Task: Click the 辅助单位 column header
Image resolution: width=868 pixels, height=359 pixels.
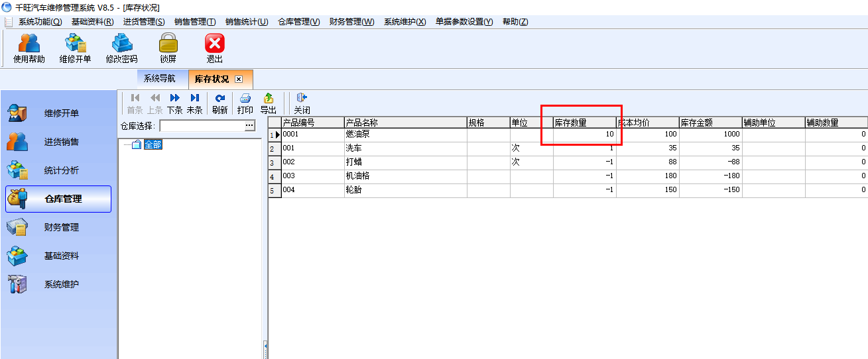Action: click(x=774, y=123)
